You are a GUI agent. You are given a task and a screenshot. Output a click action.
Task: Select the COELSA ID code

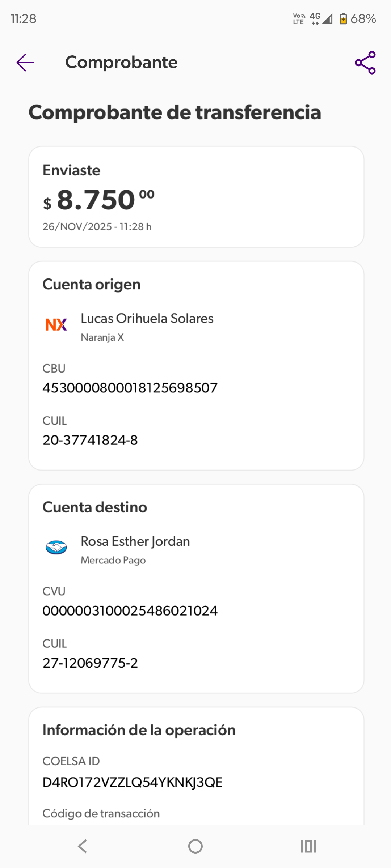point(133,782)
